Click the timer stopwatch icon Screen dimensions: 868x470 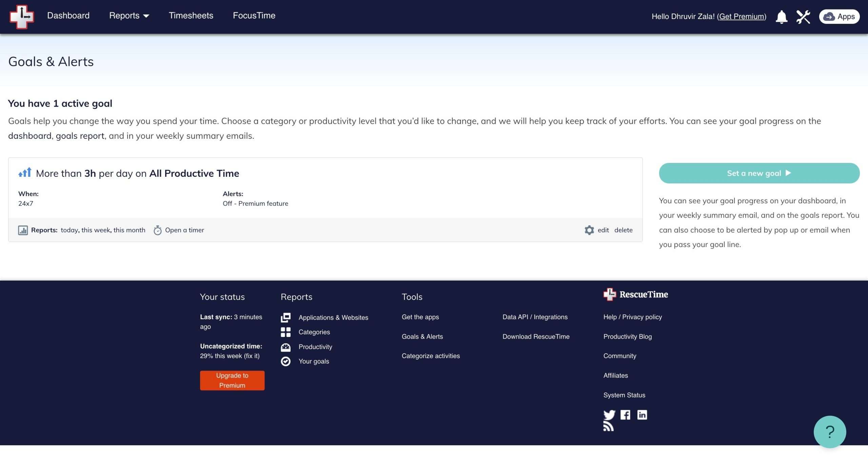click(x=157, y=230)
